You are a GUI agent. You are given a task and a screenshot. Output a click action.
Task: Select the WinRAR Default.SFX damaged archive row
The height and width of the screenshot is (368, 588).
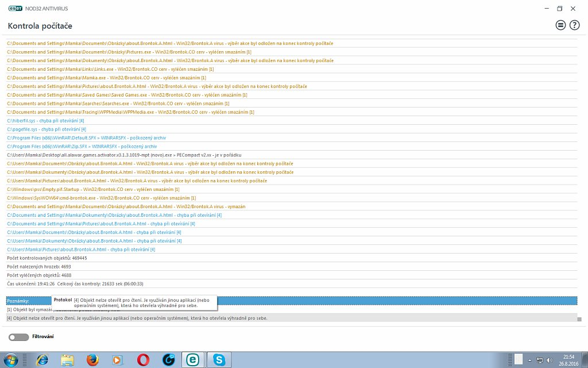coord(292,138)
